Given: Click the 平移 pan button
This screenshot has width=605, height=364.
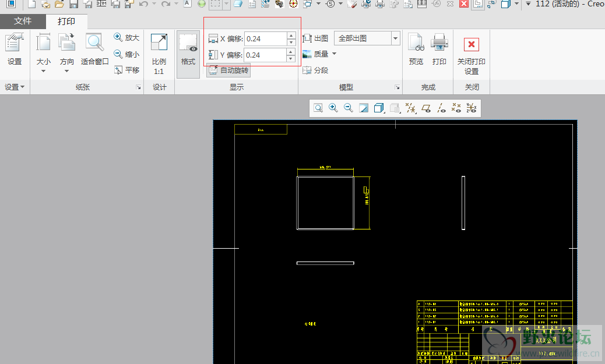Looking at the screenshot, I should pos(126,70).
